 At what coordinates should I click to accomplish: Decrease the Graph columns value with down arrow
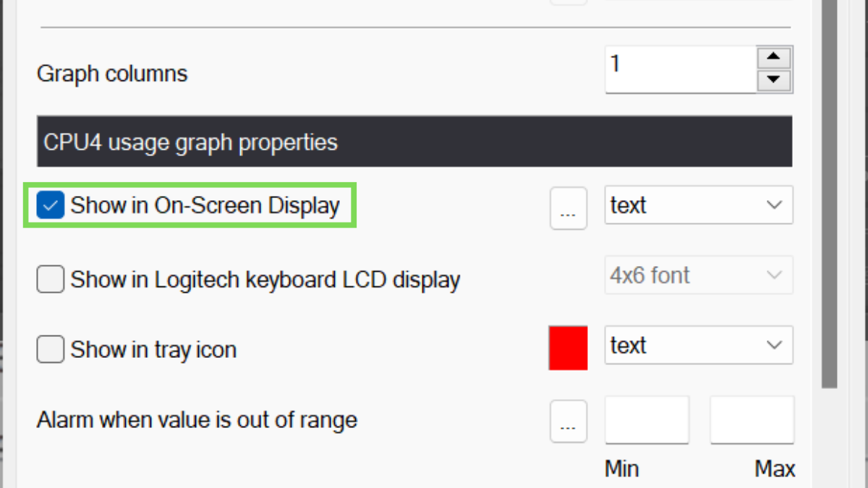[774, 80]
